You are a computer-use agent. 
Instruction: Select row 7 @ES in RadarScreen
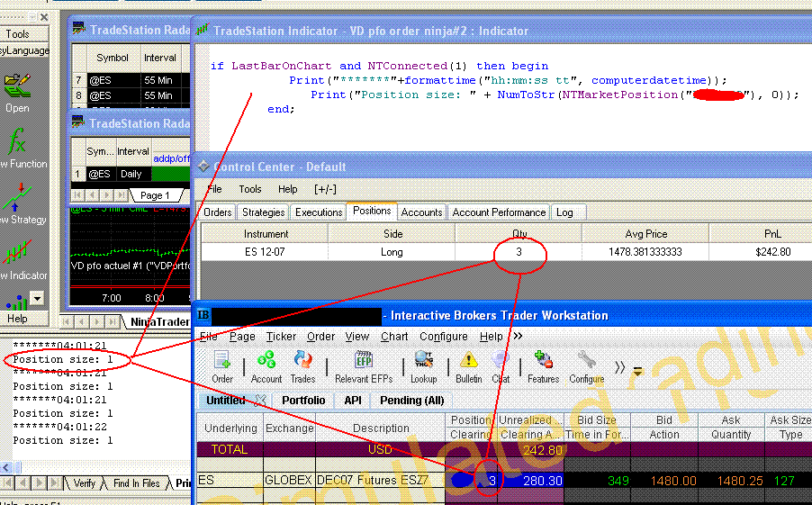coord(131,80)
